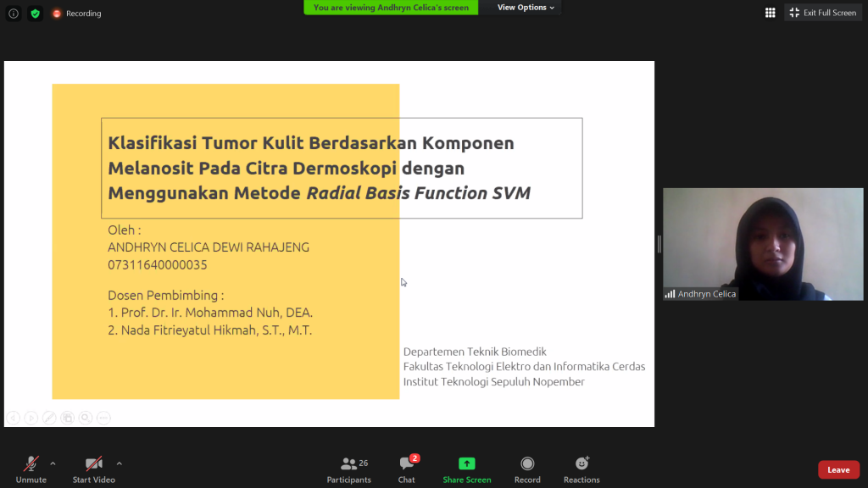Unmute the microphone
Screen dimensions: 868x488
(31, 469)
